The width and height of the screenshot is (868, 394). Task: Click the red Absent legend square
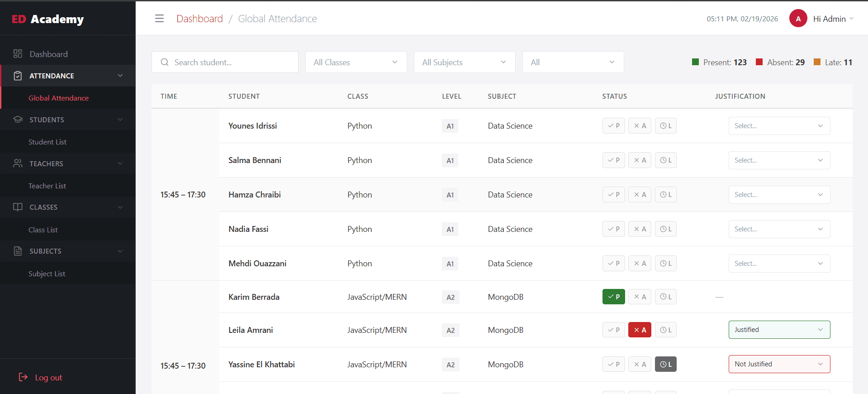tap(759, 62)
